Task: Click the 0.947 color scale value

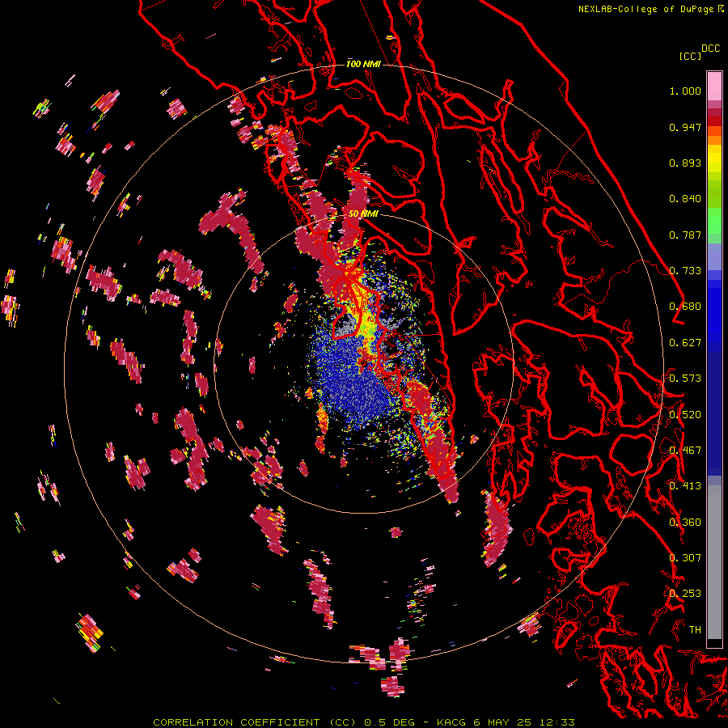Action: [685, 127]
